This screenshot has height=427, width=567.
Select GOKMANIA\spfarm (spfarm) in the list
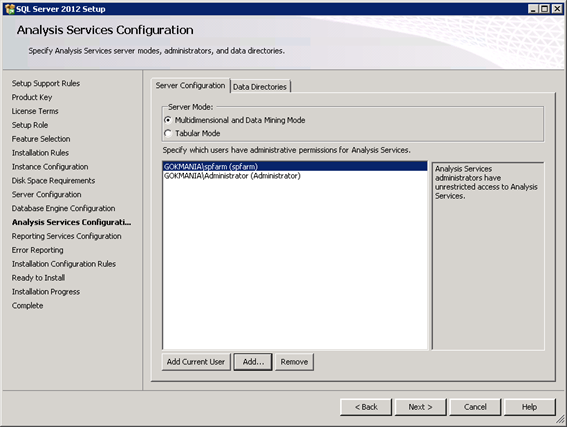(295, 166)
